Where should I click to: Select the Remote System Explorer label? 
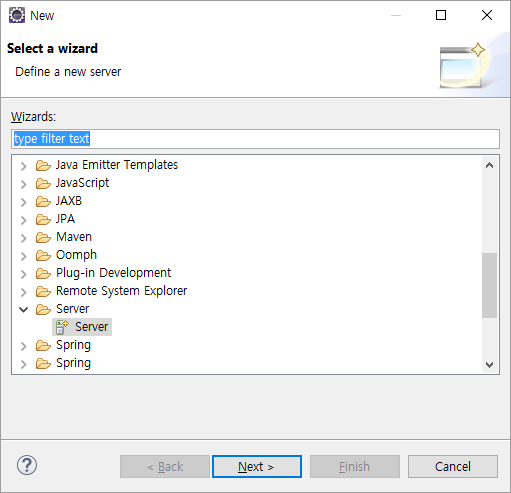pyautogui.click(x=121, y=291)
